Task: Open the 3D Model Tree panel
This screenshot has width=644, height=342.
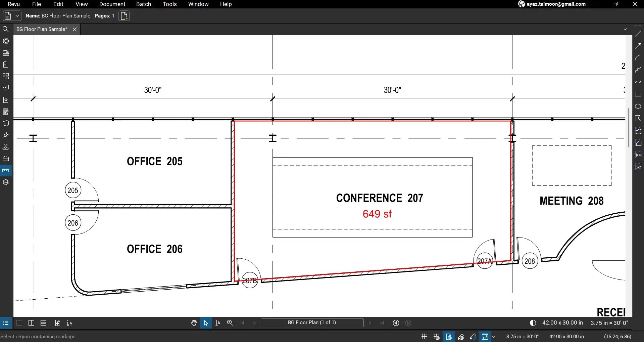Action: (6, 123)
